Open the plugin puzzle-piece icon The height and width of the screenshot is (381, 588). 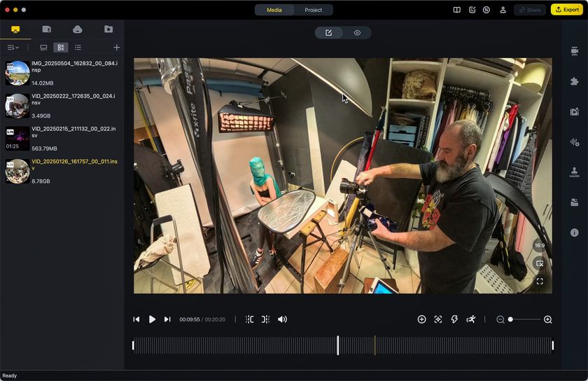[x=574, y=81]
